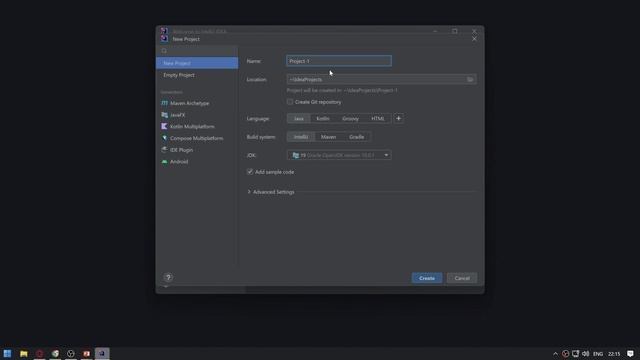Image resolution: width=640 pixels, height=360 pixels.
Task: Select Maven build system
Action: coord(329,137)
